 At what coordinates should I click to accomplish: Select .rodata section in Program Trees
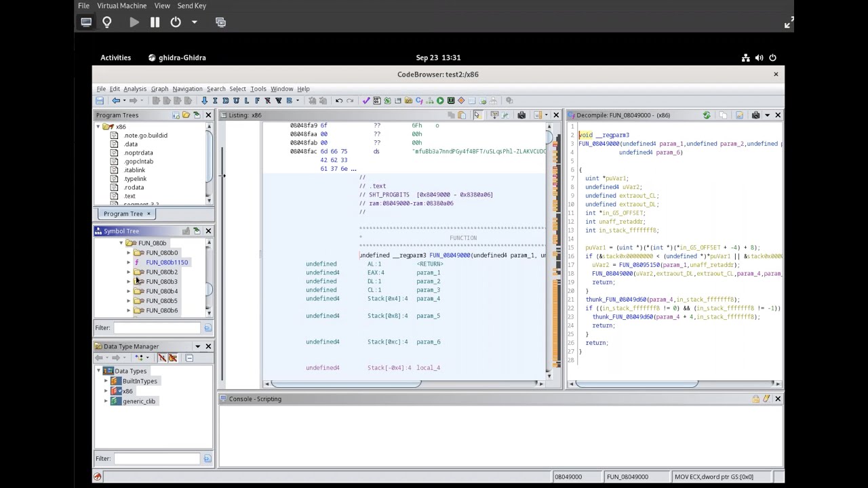click(134, 188)
